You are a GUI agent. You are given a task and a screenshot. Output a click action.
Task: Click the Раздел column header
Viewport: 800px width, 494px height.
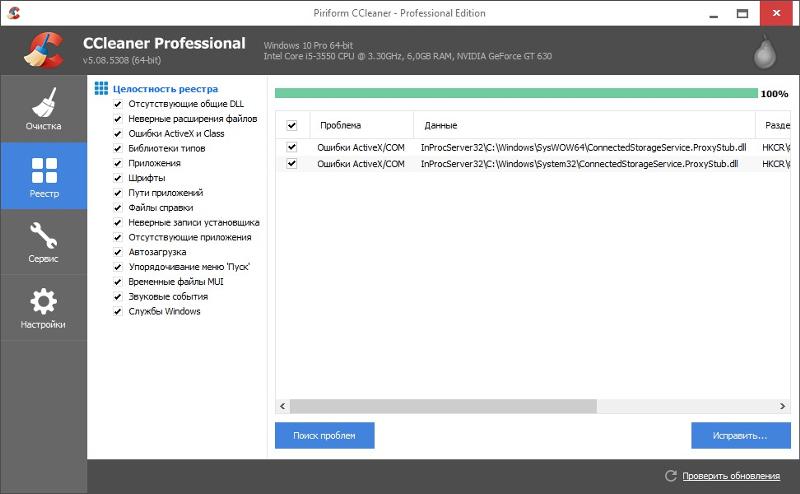coord(773,125)
